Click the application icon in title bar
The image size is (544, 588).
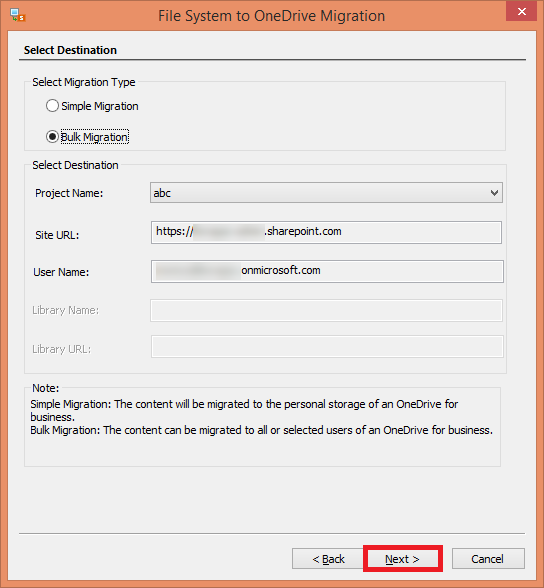[17, 15]
